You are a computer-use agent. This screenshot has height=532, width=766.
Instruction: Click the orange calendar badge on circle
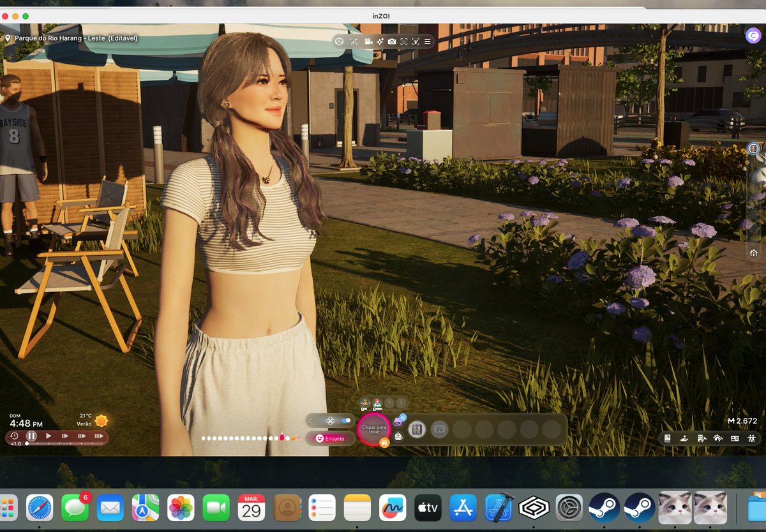[384, 443]
